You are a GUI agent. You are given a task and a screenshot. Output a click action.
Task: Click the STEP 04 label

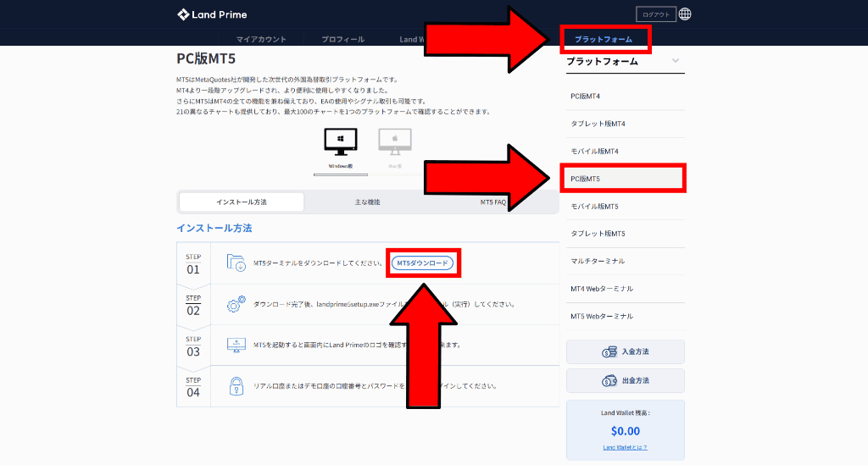point(193,387)
